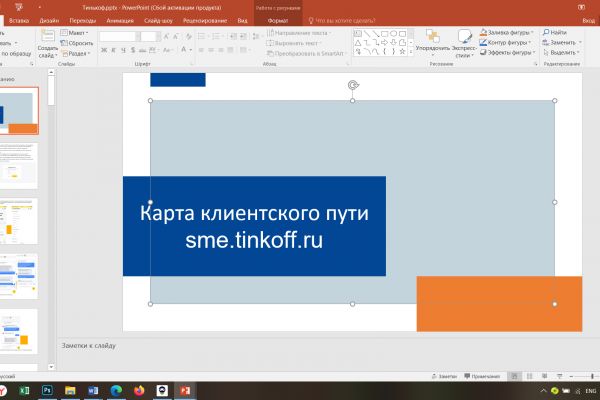Open the Вид tab
600x400 pixels.
(242, 21)
